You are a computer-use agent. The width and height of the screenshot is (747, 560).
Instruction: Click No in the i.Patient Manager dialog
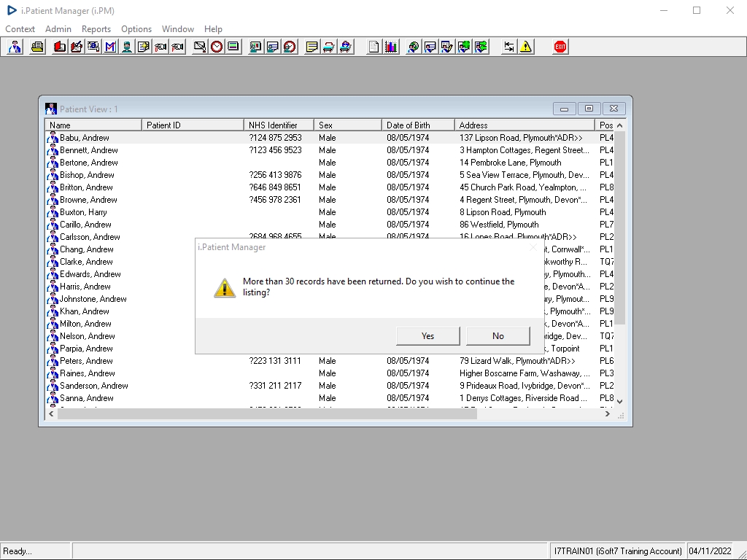(498, 335)
